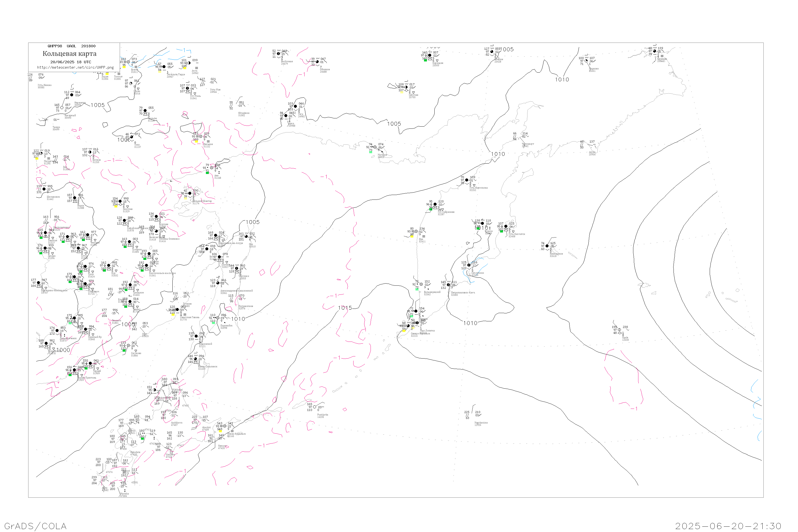The width and height of the screenshot is (798, 532).
Task: Click the Нагорный station empty sky circle
Action: (x=62, y=108)
